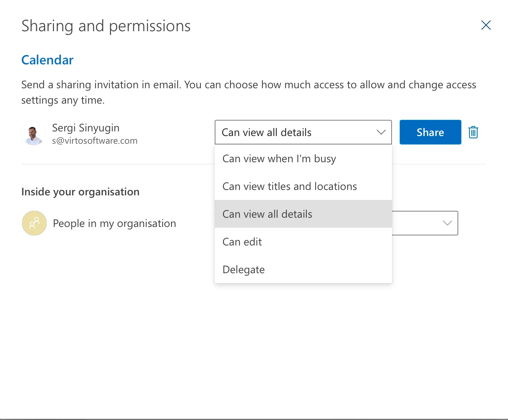Choose the Delegate permission level
The image size is (508, 420).
pos(243,269)
